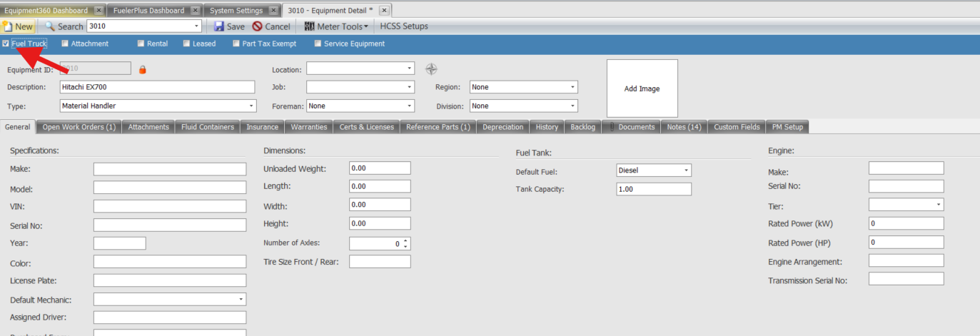
Task: Check the Service Equipment checkbox
Action: tap(318, 44)
